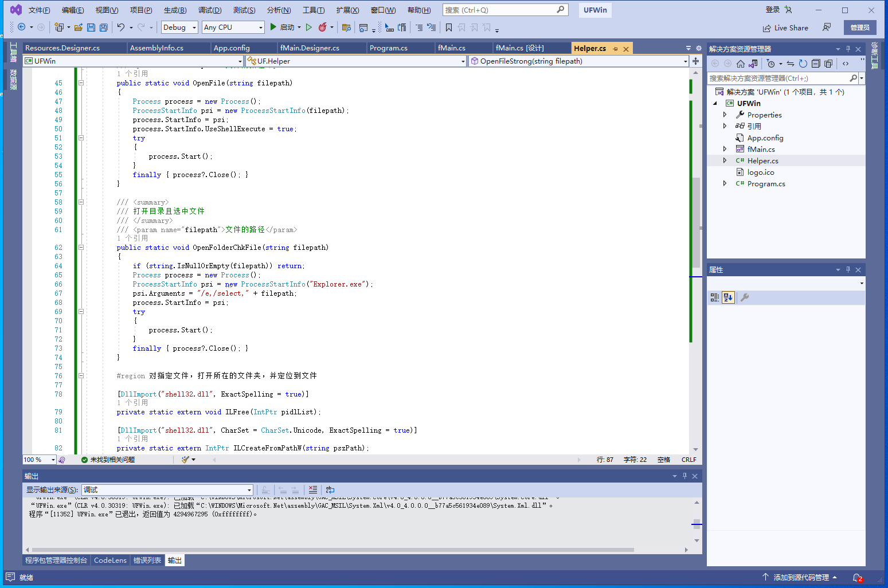The width and height of the screenshot is (888, 588).
Task: Click View Code icon in Solution Explorer
Action: (846, 64)
